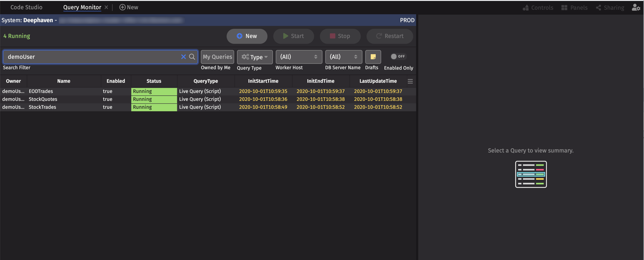Click the Running status of EODTrades
Screen dimensions: 644x260
pos(154,91)
